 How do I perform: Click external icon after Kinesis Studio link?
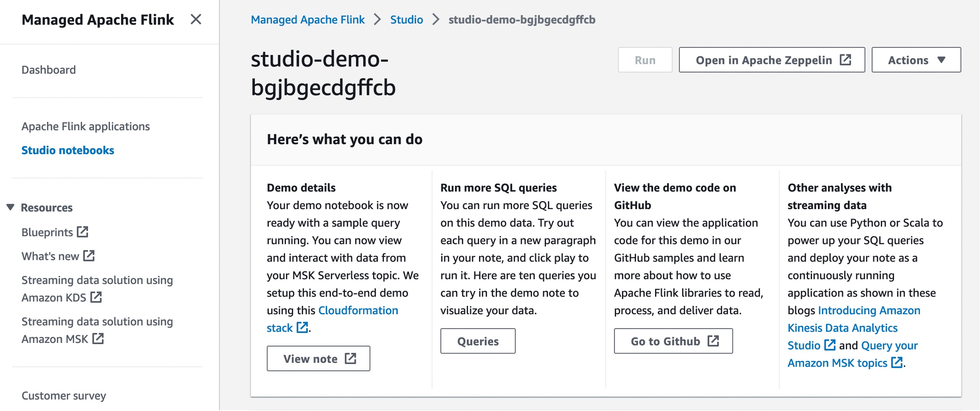[x=830, y=345]
